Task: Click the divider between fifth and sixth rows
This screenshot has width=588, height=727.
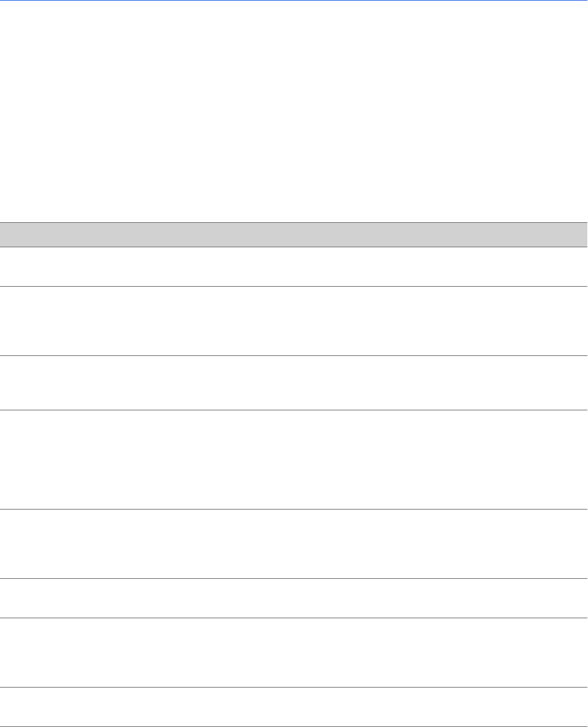Action: (x=294, y=578)
